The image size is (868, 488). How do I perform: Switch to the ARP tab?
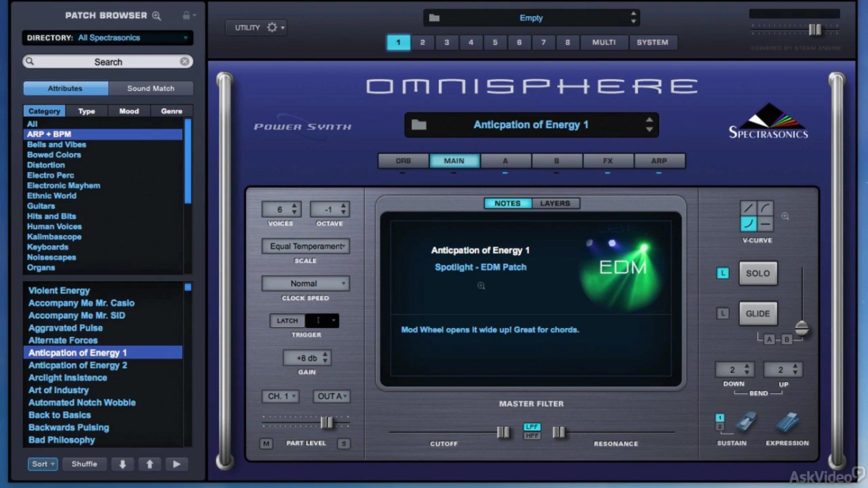tap(659, 161)
